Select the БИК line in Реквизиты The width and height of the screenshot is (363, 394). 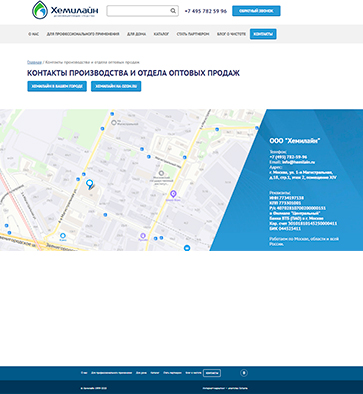point(285,229)
